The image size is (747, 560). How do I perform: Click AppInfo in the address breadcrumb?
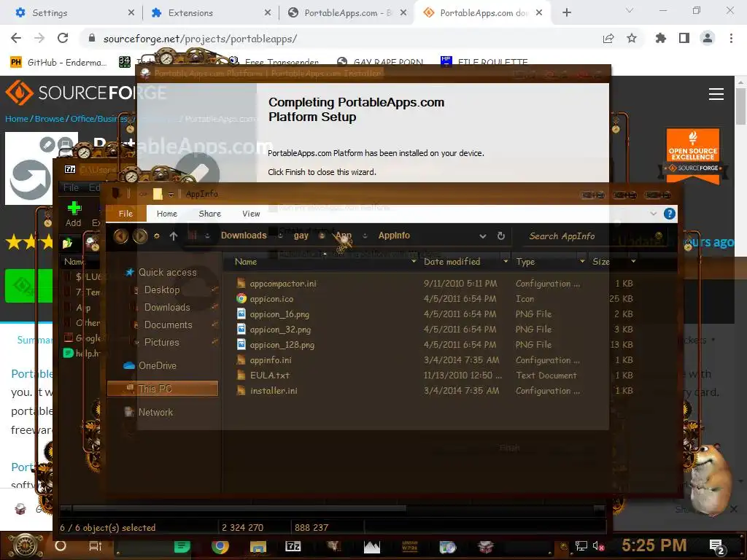tap(394, 236)
